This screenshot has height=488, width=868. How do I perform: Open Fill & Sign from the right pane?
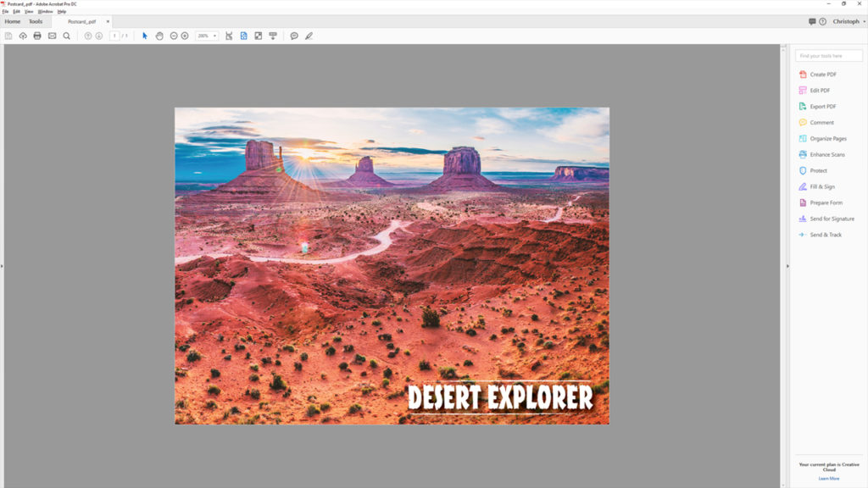click(828, 186)
